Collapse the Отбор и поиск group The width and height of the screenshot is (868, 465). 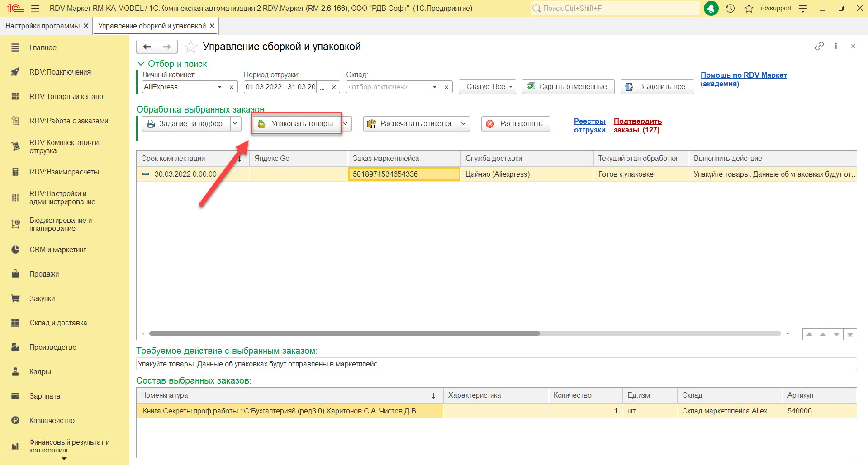click(141, 64)
